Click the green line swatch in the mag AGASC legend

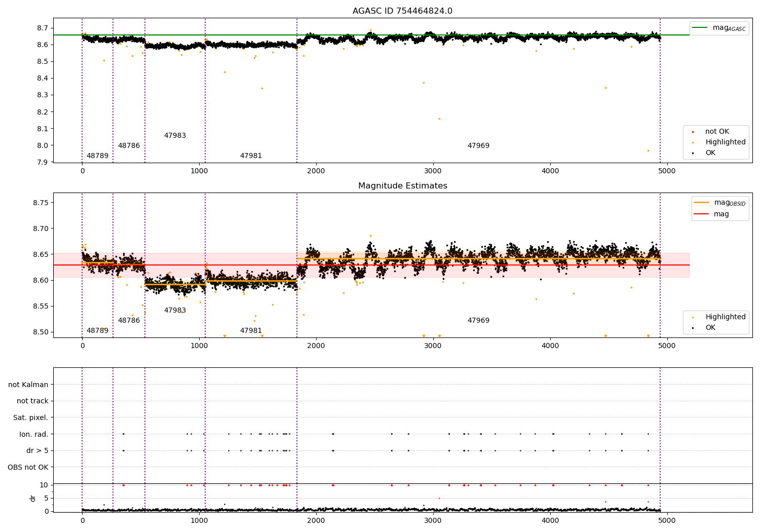click(700, 28)
